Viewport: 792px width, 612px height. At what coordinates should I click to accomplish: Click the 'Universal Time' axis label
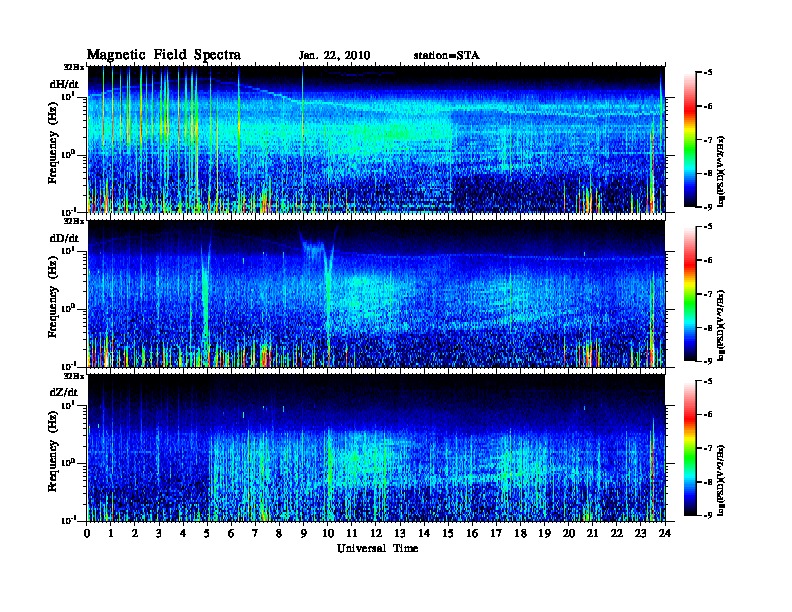pos(377,548)
